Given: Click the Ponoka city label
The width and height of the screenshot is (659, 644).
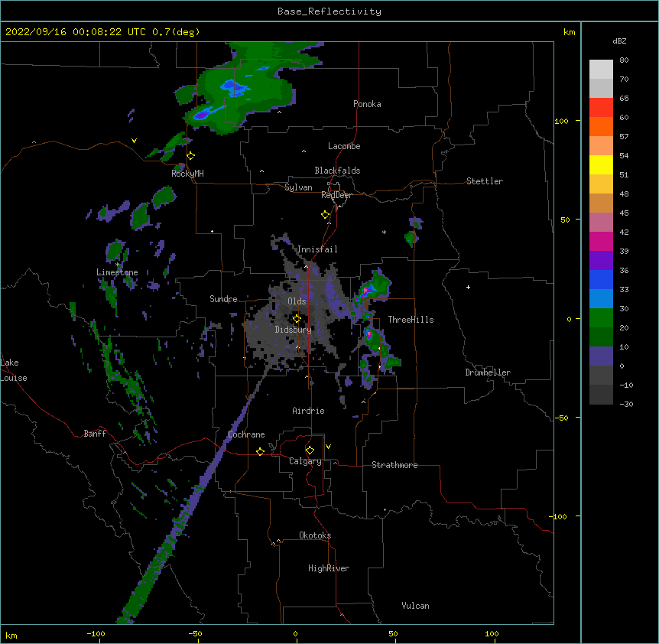Looking at the screenshot, I should [x=367, y=104].
